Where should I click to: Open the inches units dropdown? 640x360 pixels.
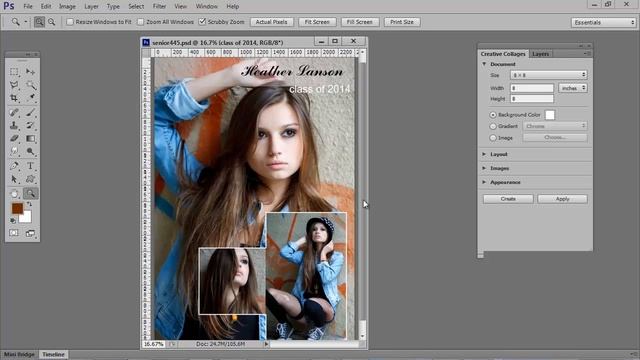coord(573,88)
